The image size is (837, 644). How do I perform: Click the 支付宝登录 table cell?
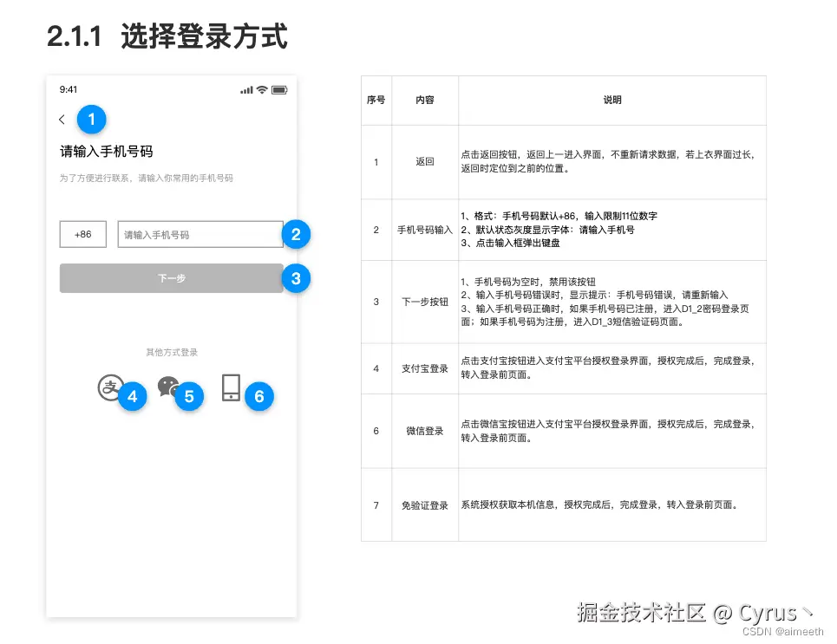(x=425, y=368)
